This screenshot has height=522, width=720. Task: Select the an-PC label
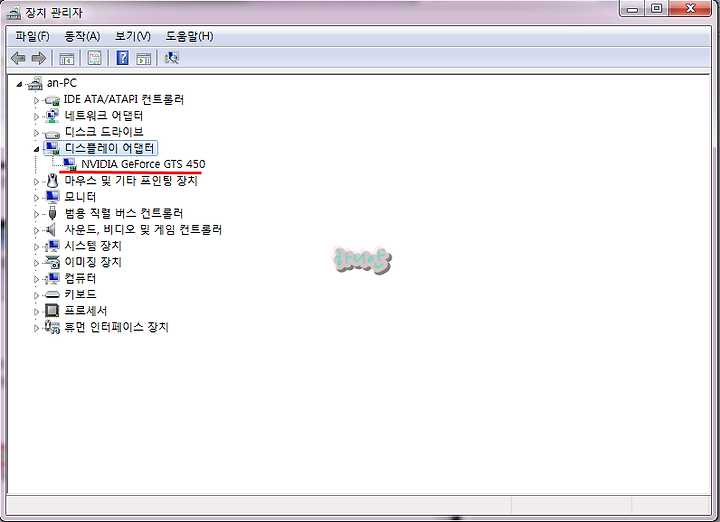[62, 83]
